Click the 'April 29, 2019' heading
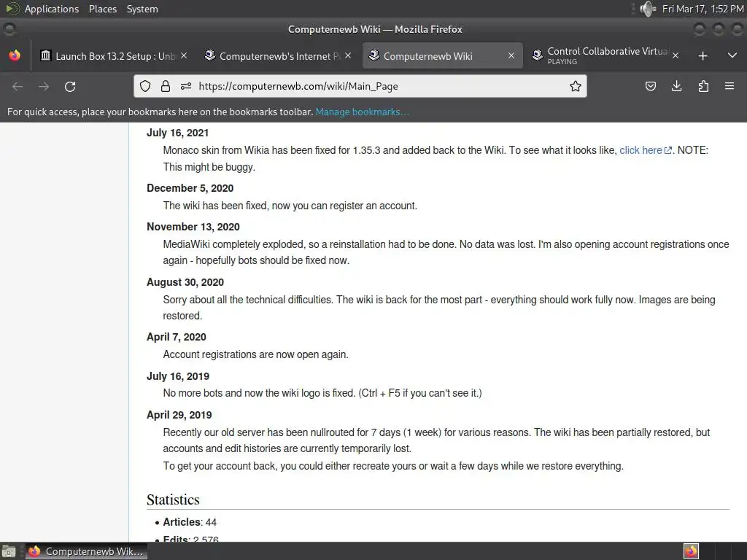 coord(179,415)
